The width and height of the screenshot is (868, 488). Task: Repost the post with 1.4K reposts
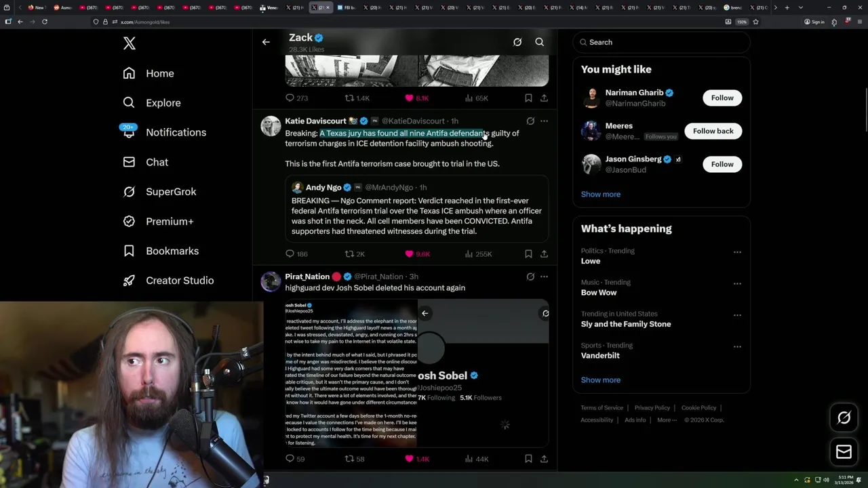[x=357, y=98]
